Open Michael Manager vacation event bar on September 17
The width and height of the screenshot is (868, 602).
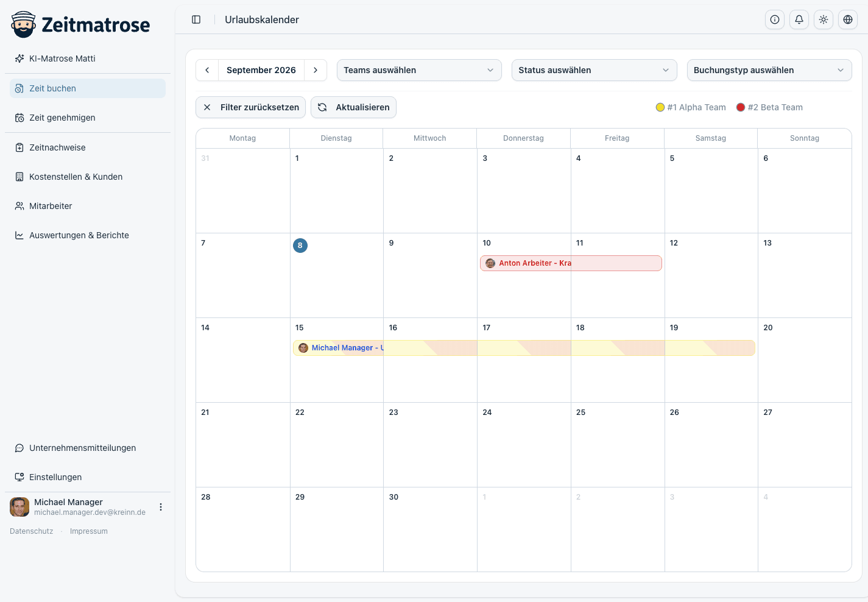click(524, 348)
